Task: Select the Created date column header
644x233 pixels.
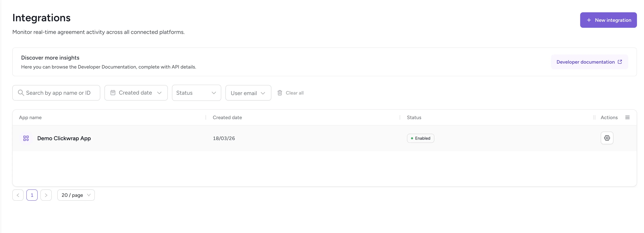Action: (227, 117)
